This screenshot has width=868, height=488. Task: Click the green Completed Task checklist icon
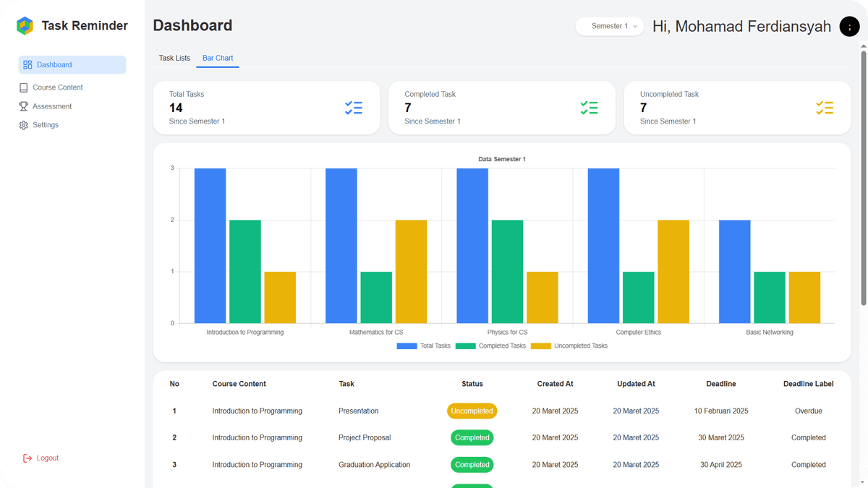[589, 108]
